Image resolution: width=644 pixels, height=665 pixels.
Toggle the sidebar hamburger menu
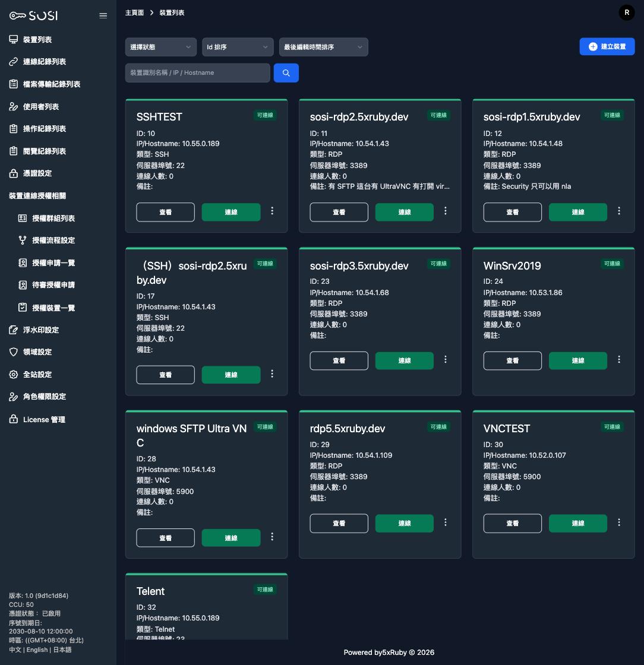(x=103, y=15)
